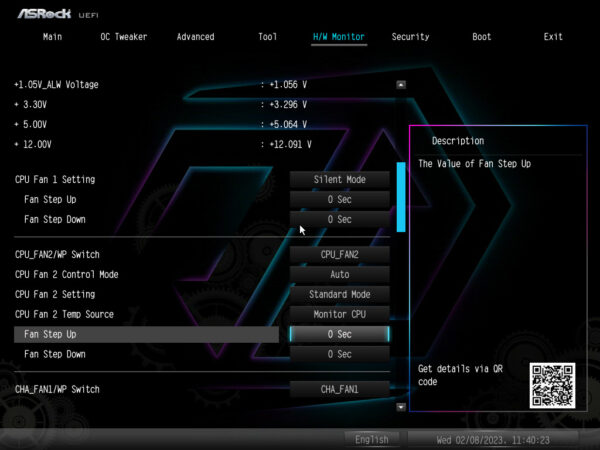Select the CHA_FAN1/WP Switch label
The width and height of the screenshot is (600, 450).
point(57,389)
